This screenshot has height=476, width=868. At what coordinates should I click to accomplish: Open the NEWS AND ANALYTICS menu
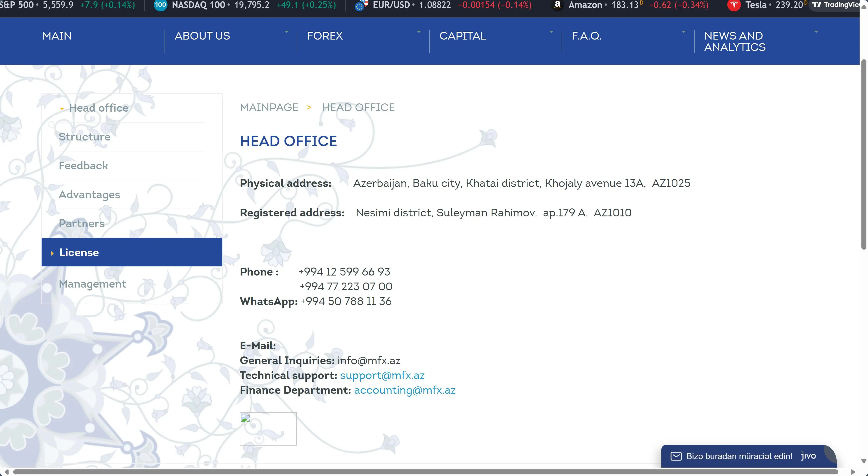[735, 41]
